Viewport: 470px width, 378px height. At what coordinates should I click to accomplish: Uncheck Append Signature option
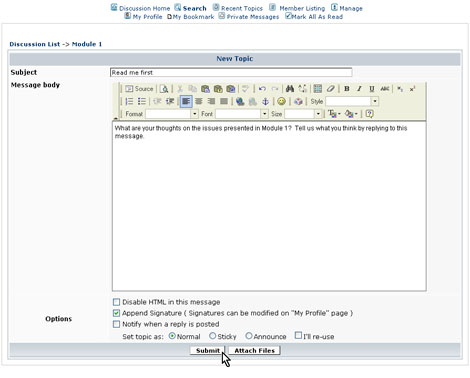[116, 313]
